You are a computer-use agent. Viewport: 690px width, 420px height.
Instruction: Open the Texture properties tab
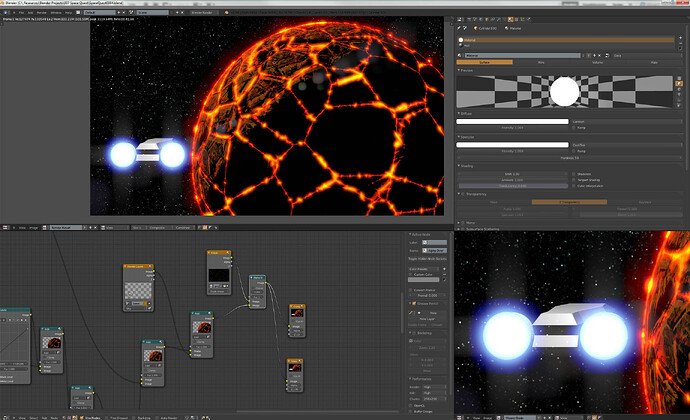(x=517, y=19)
